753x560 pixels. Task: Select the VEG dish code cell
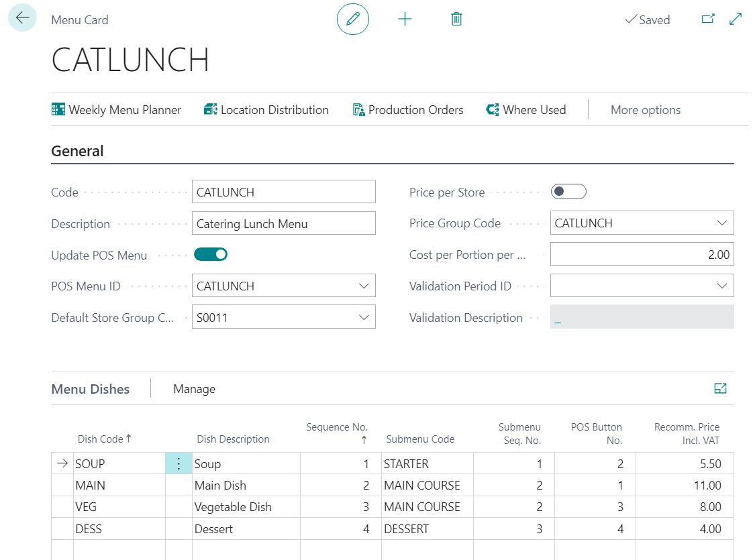pyautogui.click(x=119, y=507)
